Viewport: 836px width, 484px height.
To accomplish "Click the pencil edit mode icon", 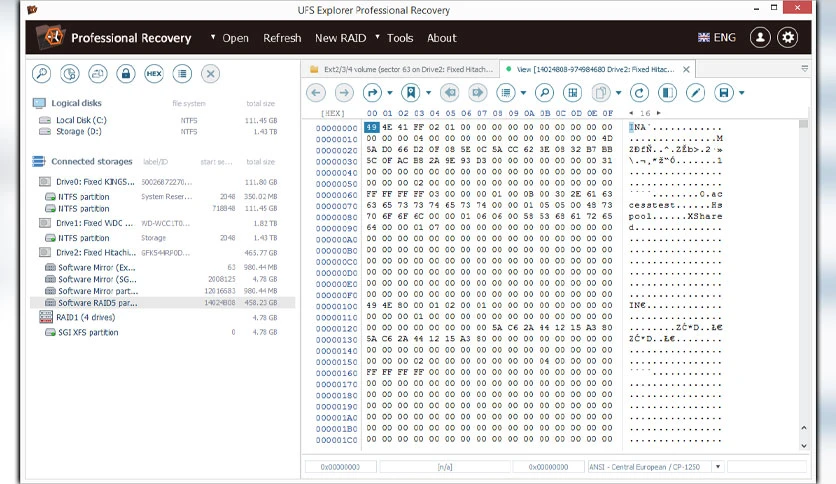I will point(695,93).
